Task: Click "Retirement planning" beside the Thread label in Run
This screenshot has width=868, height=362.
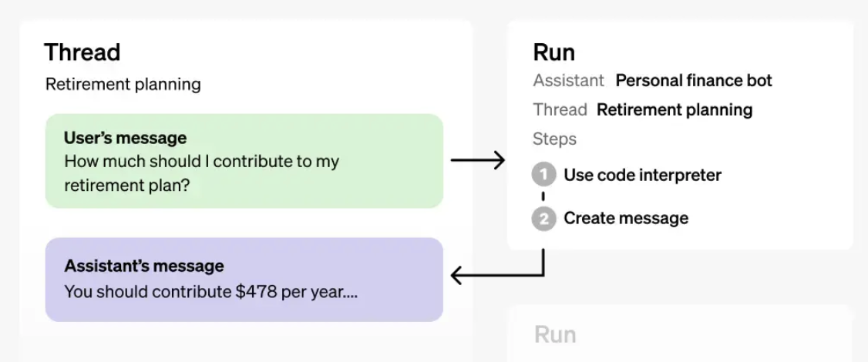Action: point(675,110)
